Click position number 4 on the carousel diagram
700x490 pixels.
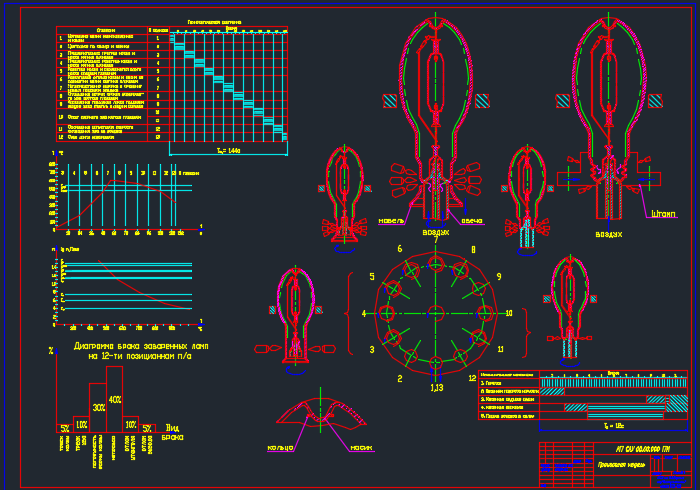coord(364,314)
